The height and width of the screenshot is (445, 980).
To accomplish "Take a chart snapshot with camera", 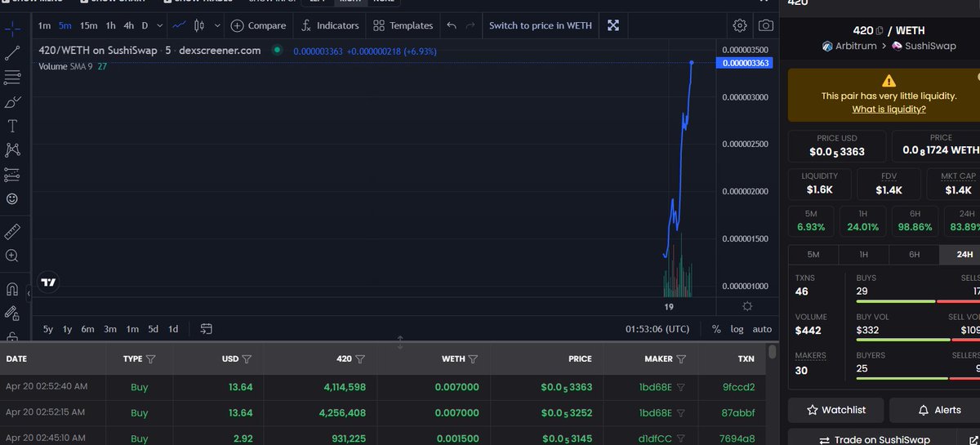I will [766, 25].
